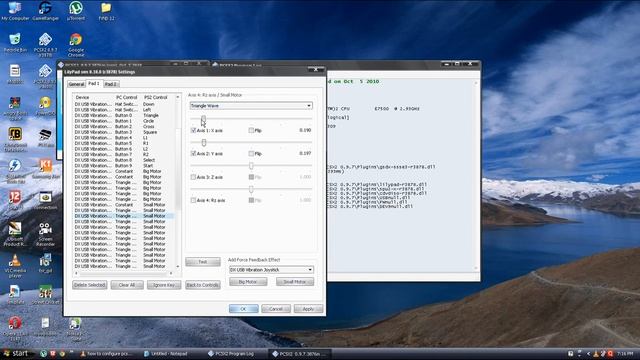
Task: Click the bindings list horizontal scrollbar
Action: pyautogui.click(x=124, y=273)
